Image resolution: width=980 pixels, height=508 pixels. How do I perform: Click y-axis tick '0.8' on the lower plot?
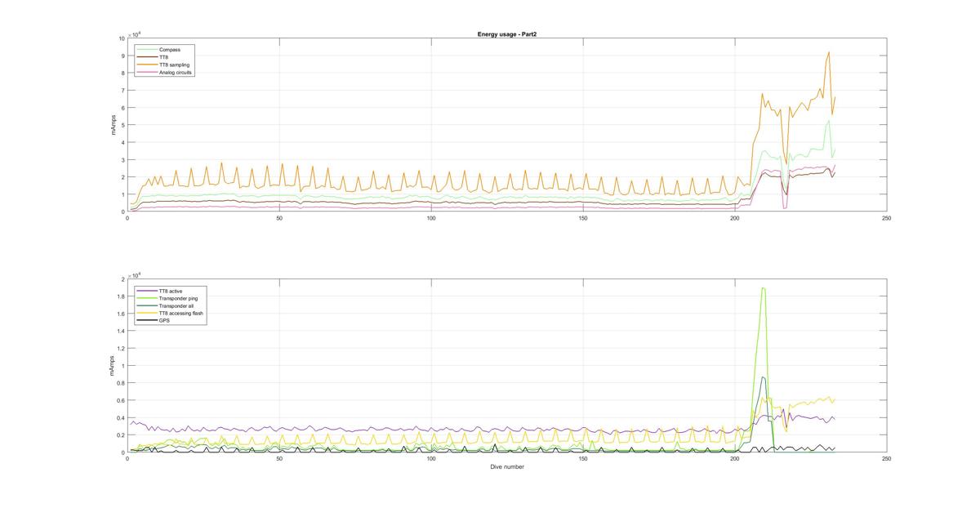pos(121,383)
